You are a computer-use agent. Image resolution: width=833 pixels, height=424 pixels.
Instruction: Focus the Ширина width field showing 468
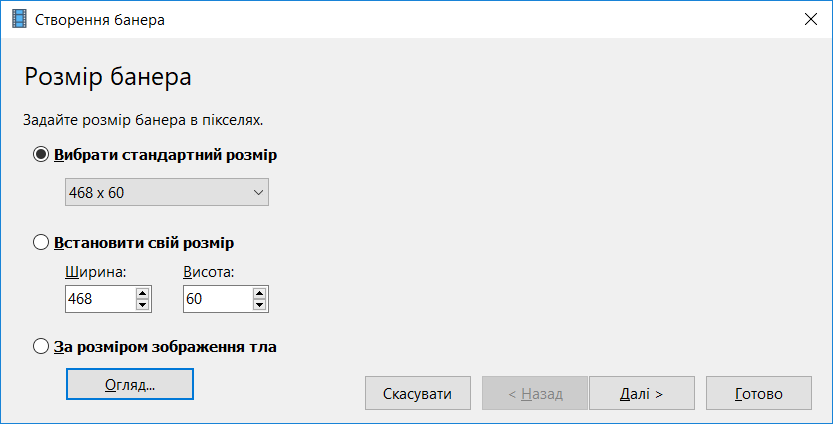pyautogui.click(x=101, y=299)
